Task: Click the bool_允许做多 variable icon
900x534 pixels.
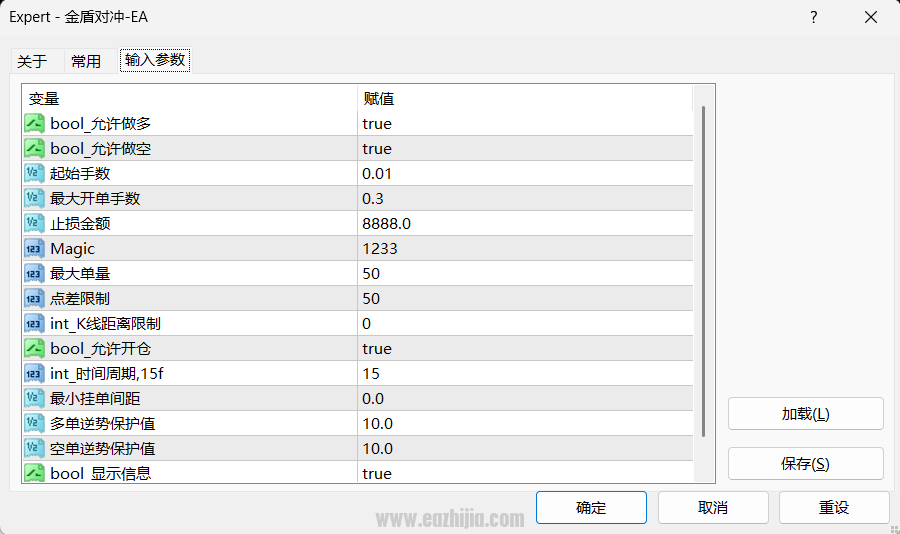Action: tap(34, 123)
